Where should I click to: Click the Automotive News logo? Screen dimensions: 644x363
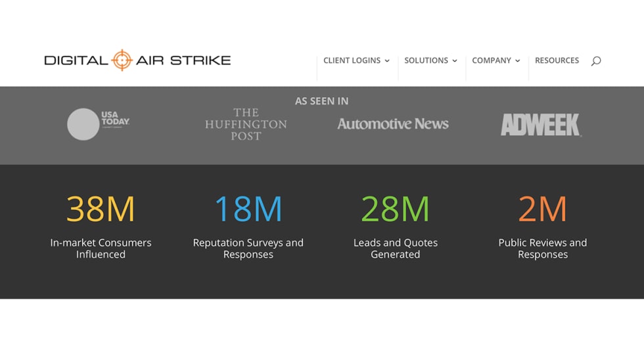pos(393,124)
